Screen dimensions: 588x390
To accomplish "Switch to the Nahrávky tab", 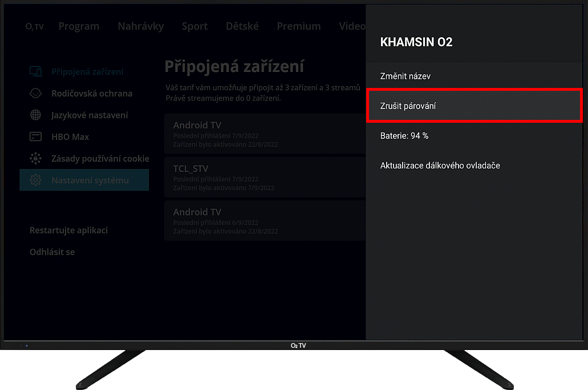I will click(x=140, y=26).
